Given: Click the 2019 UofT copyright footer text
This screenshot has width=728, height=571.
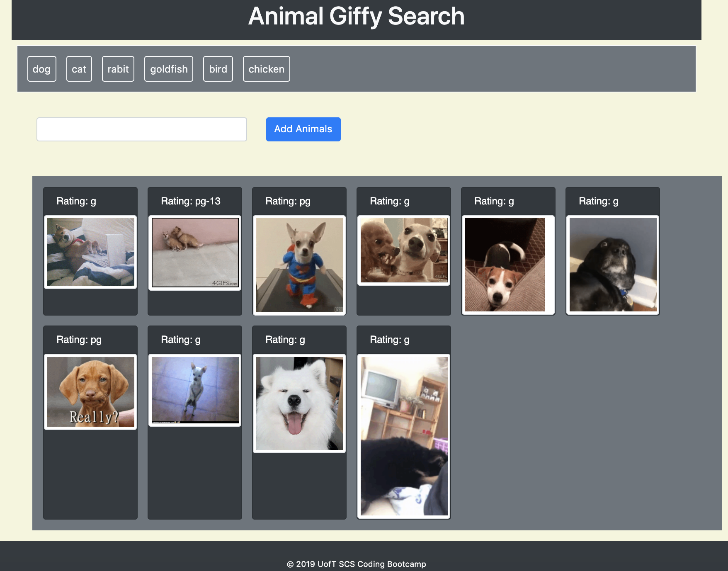Looking at the screenshot, I should pos(356,564).
